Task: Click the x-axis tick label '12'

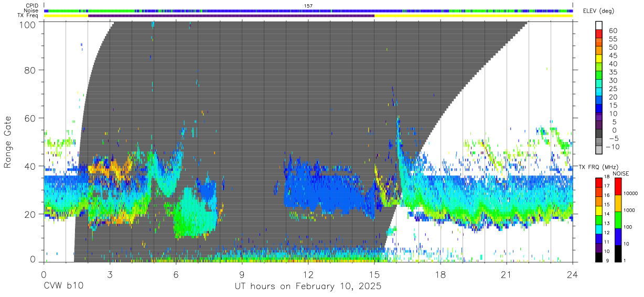Action: tap(308, 274)
